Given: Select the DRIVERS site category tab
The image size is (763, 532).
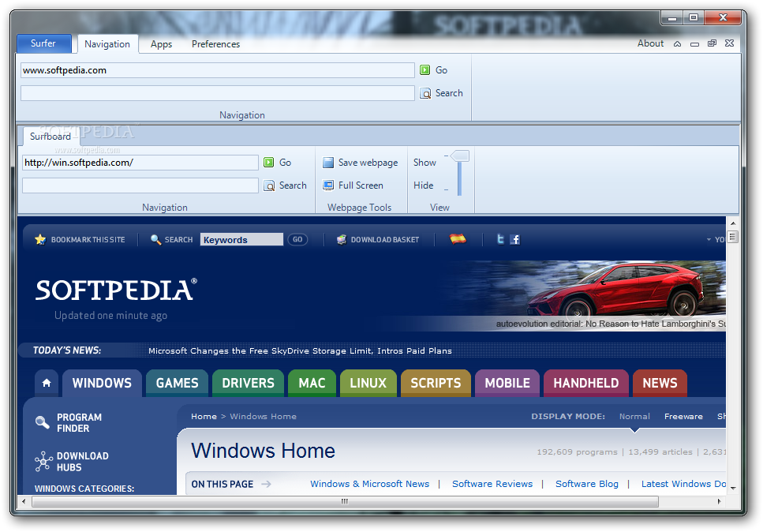Looking at the screenshot, I should coord(249,383).
